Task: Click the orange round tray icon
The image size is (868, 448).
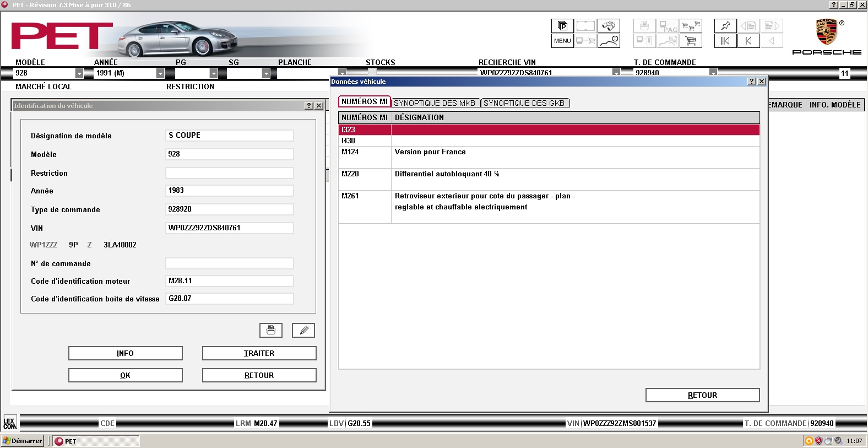Action: click(809, 441)
